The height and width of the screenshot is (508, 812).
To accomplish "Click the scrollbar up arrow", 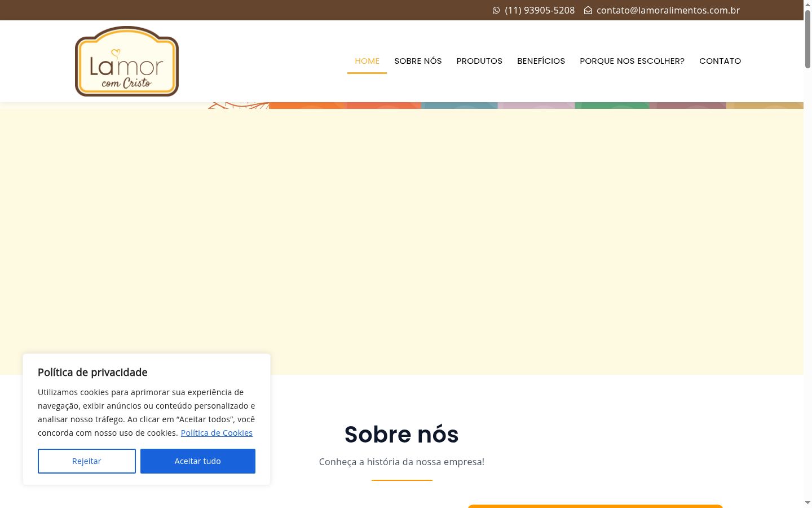I will [807, 5].
